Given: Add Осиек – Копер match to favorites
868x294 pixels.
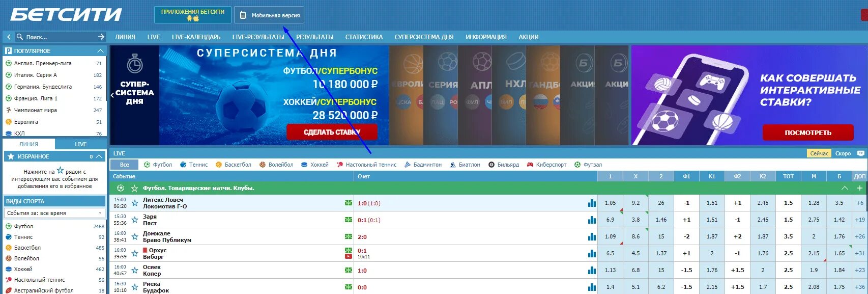Looking at the screenshot, I should (134, 270).
